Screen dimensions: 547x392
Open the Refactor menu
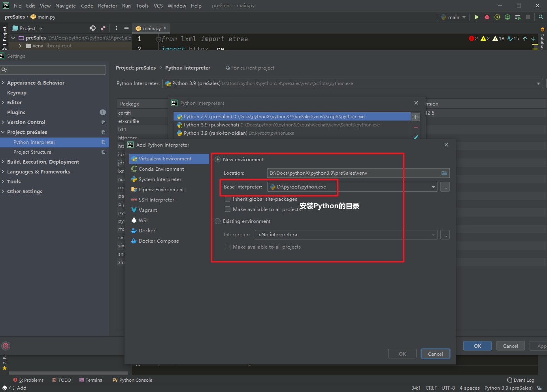pyautogui.click(x=108, y=6)
